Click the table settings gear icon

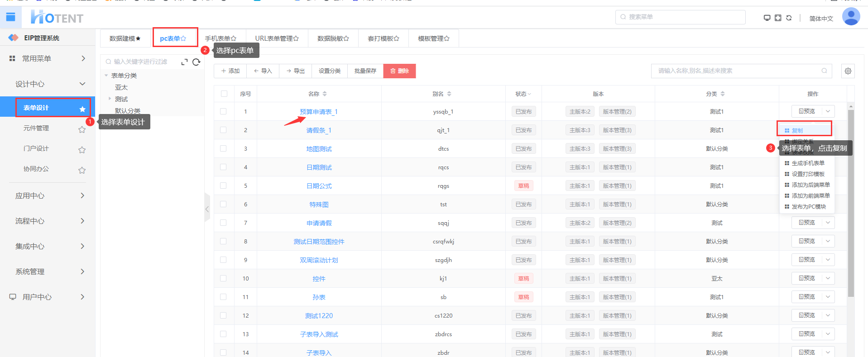coord(848,71)
